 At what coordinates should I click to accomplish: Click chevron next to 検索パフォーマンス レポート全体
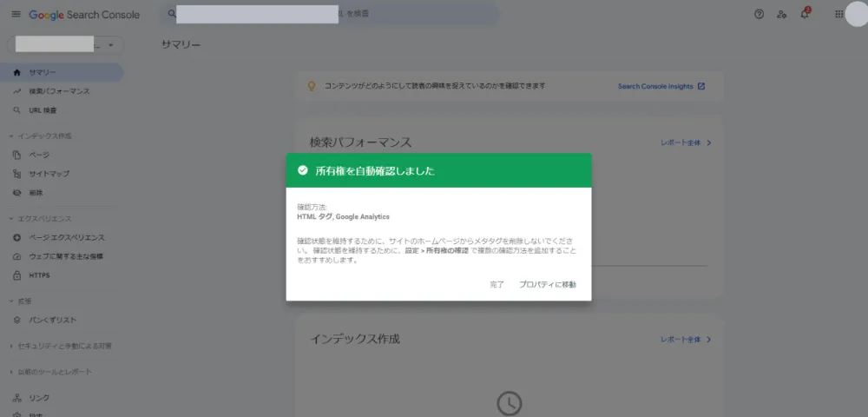(709, 142)
